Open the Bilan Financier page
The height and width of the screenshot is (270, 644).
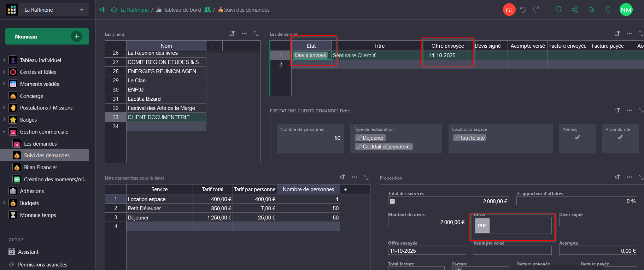click(x=40, y=168)
